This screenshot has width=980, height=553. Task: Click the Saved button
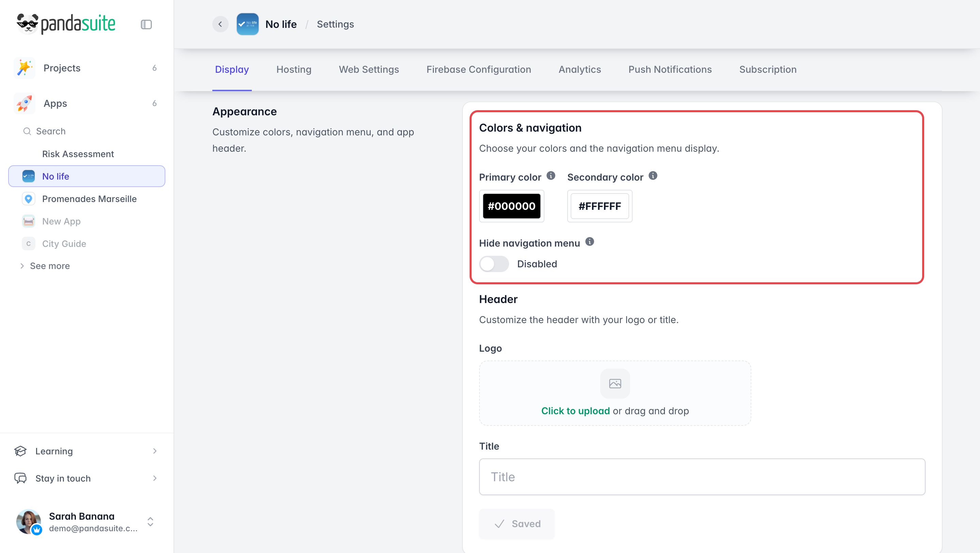pyautogui.click(x=517, y=524)
